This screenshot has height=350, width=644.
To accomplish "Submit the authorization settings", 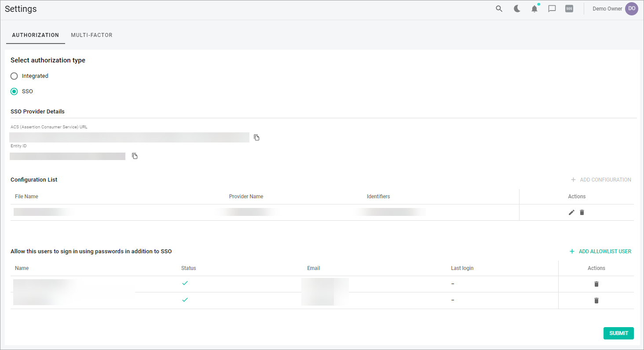I will point(618,333).
